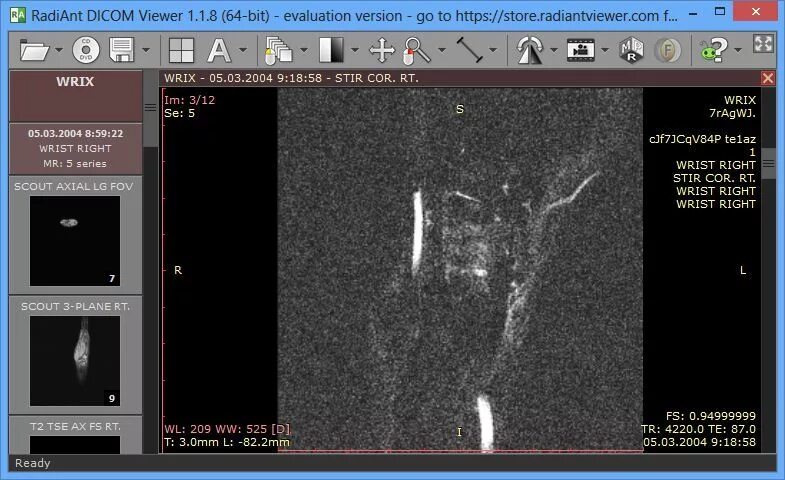Expand the zoom tool dropdown arrow

coord(442,50)
